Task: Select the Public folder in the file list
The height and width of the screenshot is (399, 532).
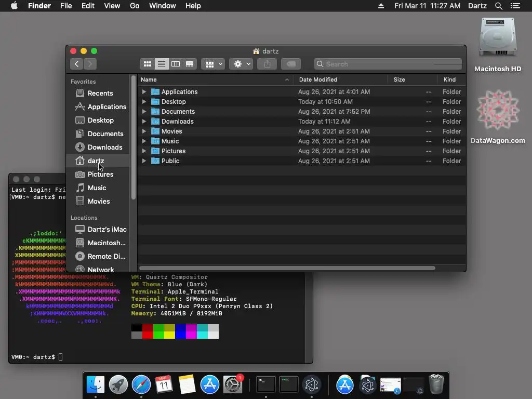Action: coord(302,161)
